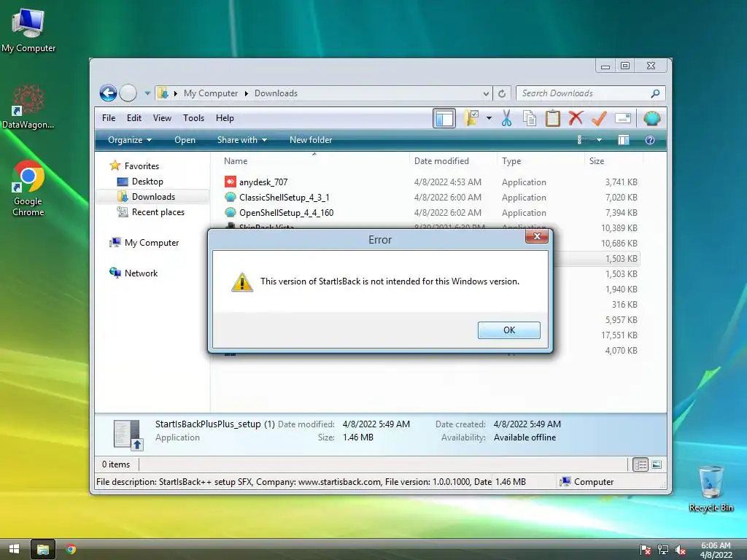Viewport: 747px width, 560px height.
Task: Close the Error dialog with its X
Action: pyautogui.click(x=537, y=236)
